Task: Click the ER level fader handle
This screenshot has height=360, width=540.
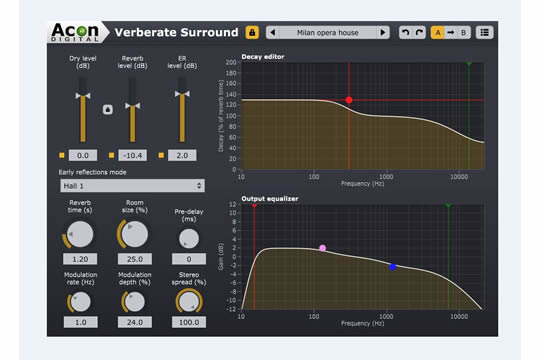Action: (182, 94)
